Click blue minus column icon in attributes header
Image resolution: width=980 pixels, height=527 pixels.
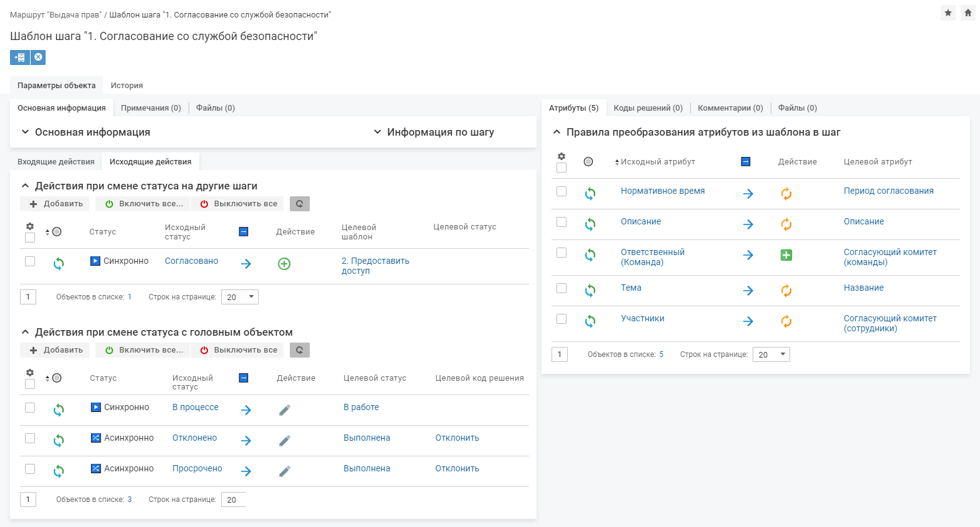(746, 162)
